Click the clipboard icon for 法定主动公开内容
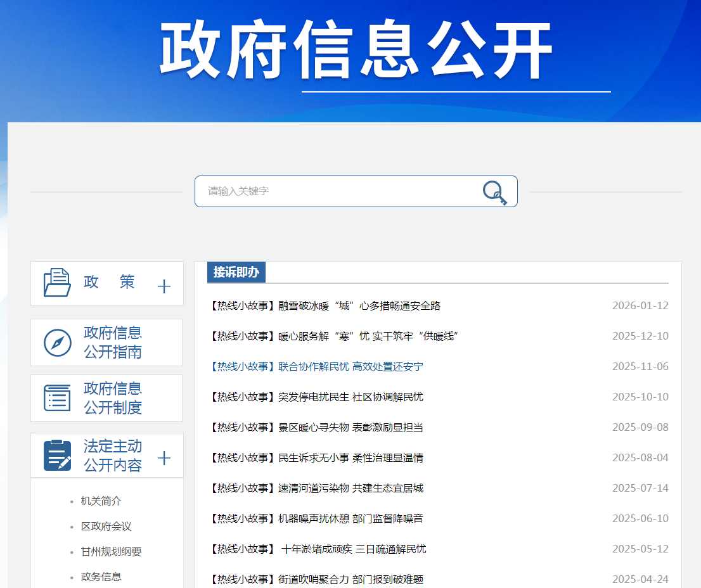This screenshot has width=701, height=588. tap(57, 456)
